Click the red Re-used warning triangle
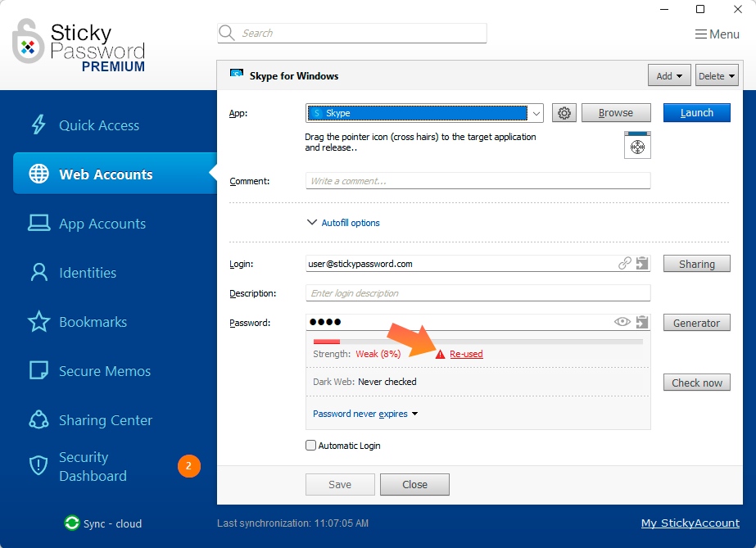The image size is (756, 548). tap(440, 354)
